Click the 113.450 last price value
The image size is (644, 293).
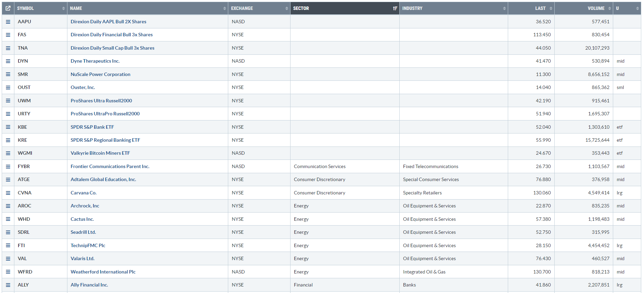[542, 35]
